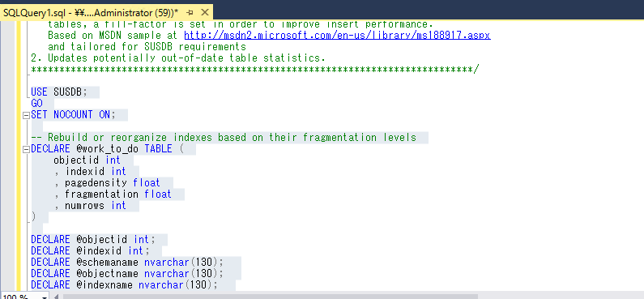Click the 'GO' statement line
Image resolution: width=644 pixels, height=299 pixels.
(x=36, y=104)
